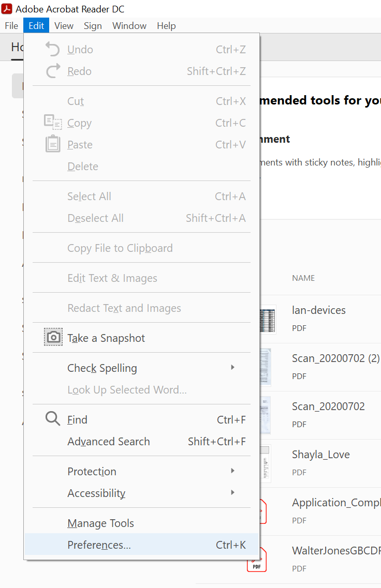This screenshot has width=381, height=588.
Task: Click Copy File to Clipboard entry
Action: (x=141, y=248)
